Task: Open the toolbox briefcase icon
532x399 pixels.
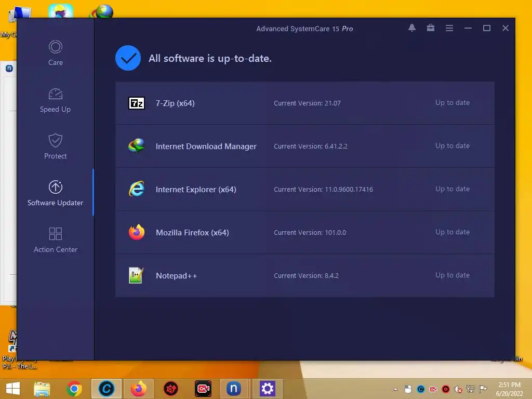Action: click(431, 28)
